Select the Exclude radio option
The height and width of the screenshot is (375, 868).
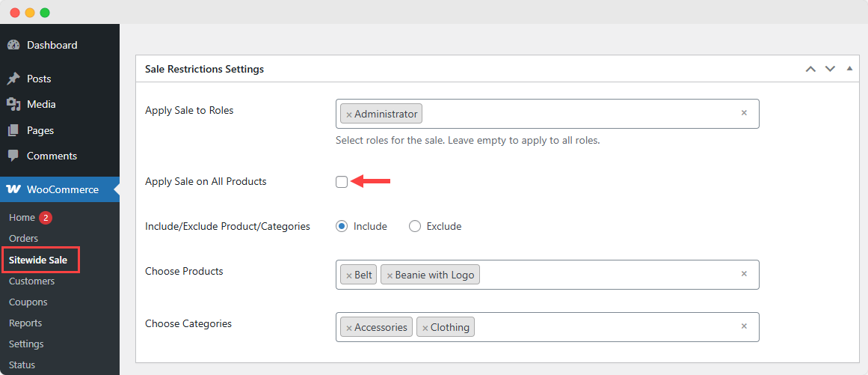coord(415,226)
